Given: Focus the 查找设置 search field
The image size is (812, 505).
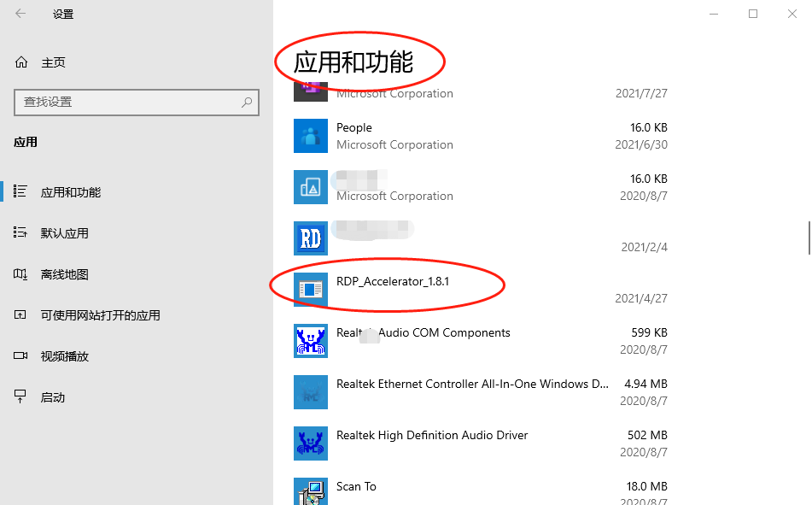Looking at the screenshot, I should 137,103.
